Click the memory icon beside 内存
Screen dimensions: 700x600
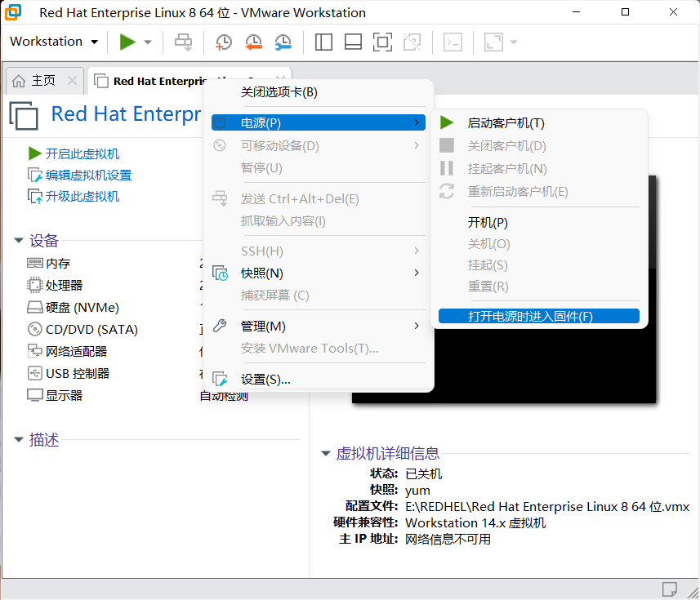pos(35,263)
